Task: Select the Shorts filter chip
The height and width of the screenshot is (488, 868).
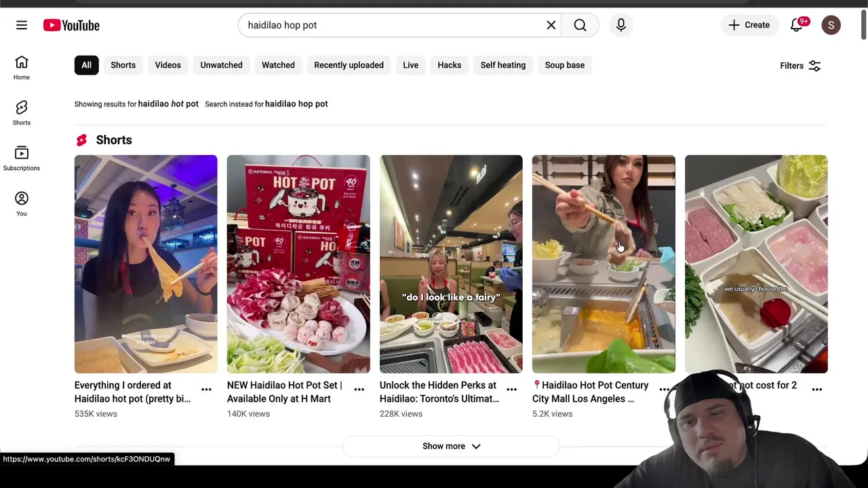Action: tap(123, 65)
